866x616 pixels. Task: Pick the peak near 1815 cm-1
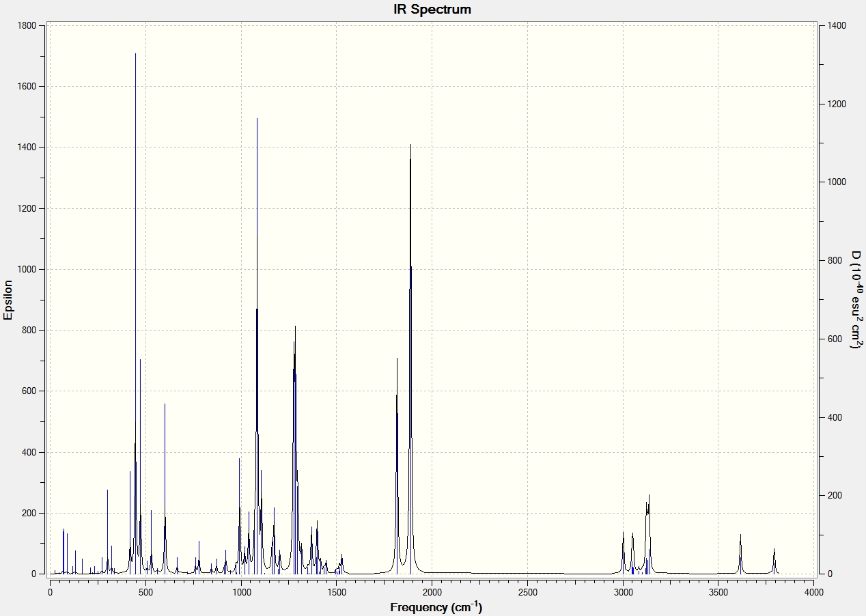tap(397, 464)
